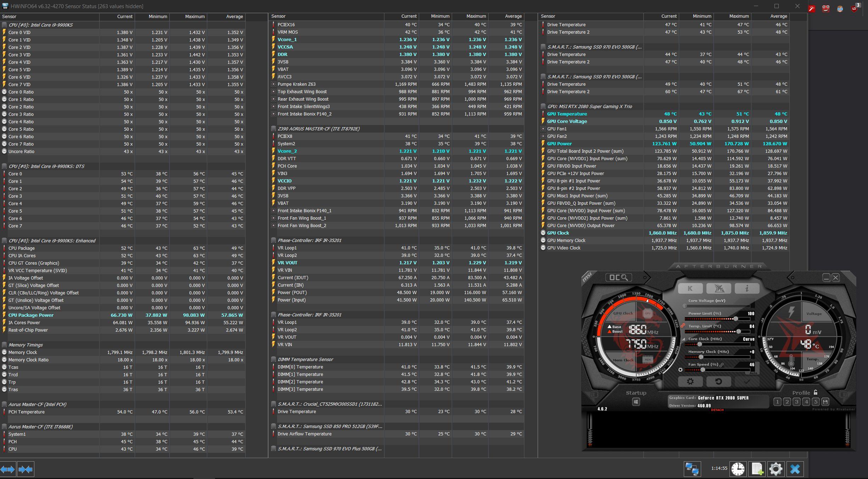Select Afterburner profile slot 4

click(x=806, y=402)
